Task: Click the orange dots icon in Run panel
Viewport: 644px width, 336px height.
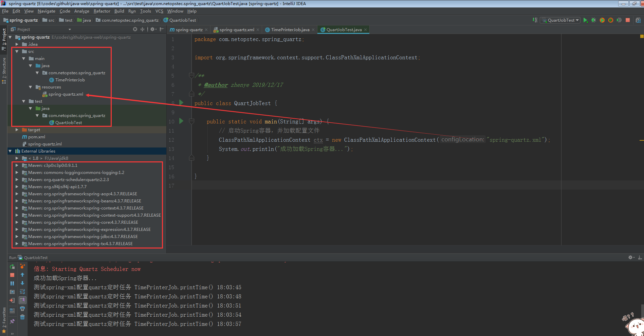Action: [22, 266]
